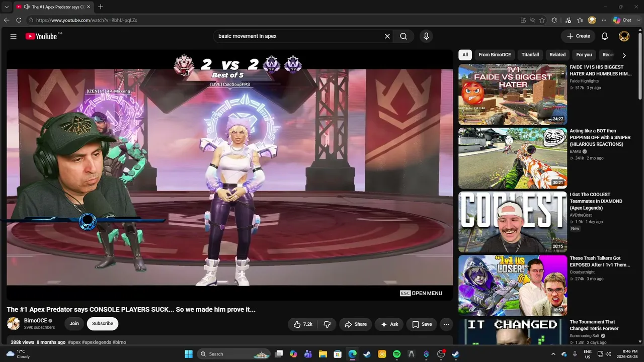Open the YouTube account avatar menu
Screen dimensions: 644x362
[624, 36]
